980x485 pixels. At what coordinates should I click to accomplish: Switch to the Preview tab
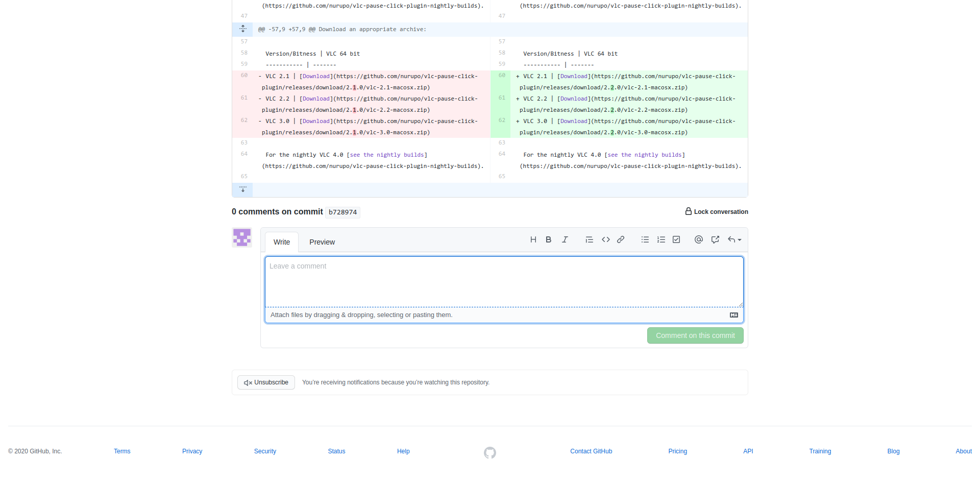[322, 242]
